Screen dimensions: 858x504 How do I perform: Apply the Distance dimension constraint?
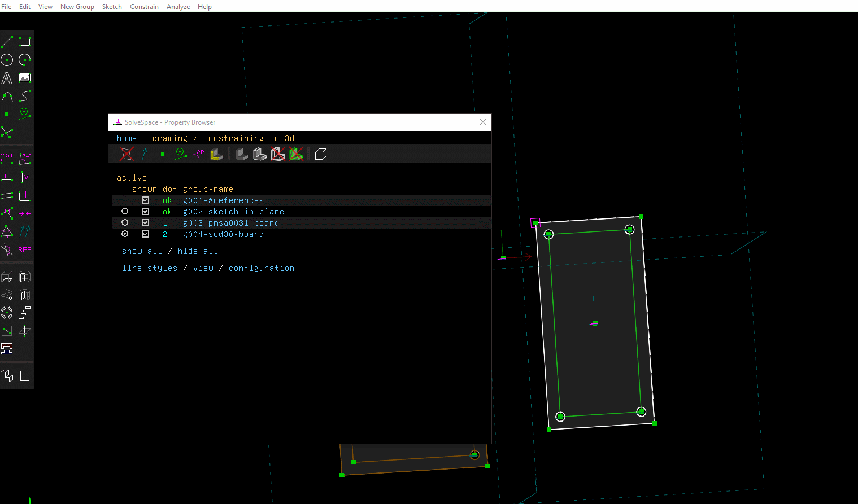[x=7, y=159]
